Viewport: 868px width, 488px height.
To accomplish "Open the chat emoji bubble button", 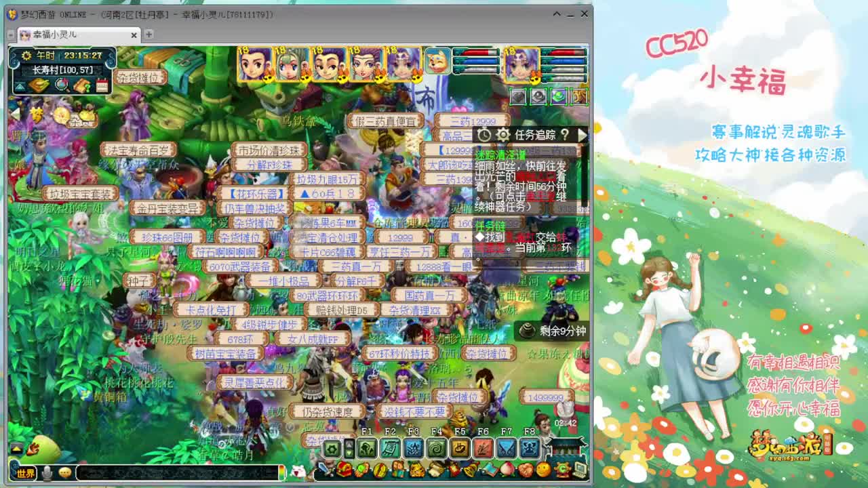I will coord(66,472).
